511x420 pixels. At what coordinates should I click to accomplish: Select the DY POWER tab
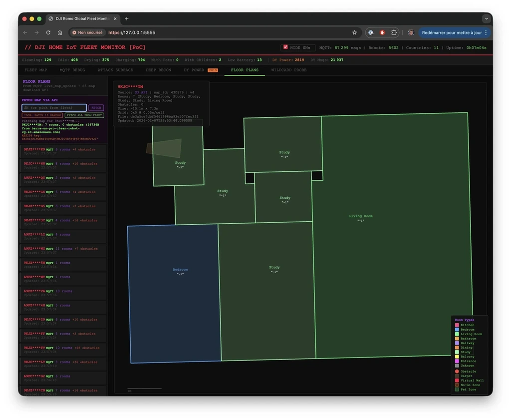pyautogui.click(x=194, y=70)
